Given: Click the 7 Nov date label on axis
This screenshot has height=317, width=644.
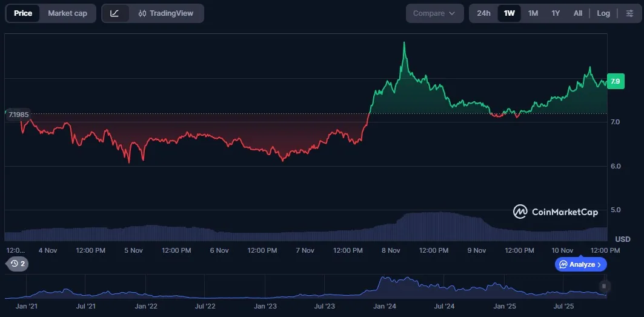Looking at the screenshot, I should tap(305, 250).
